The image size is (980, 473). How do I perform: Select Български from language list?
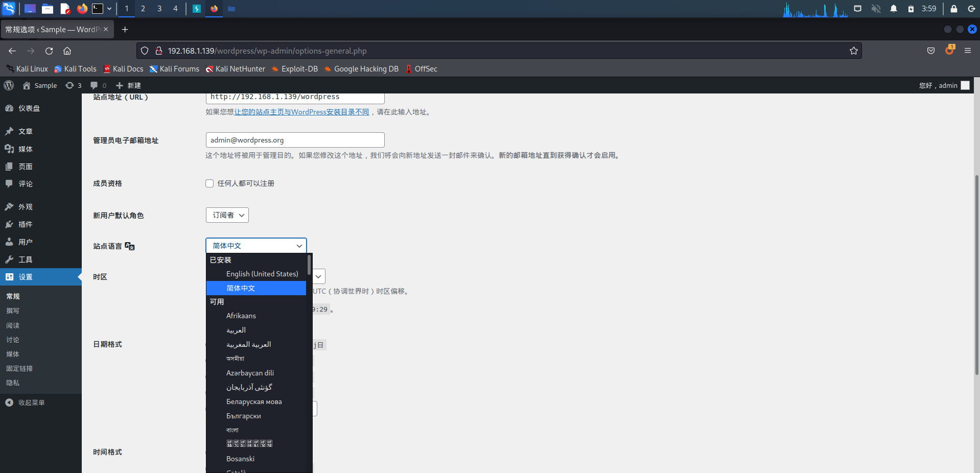pyautogui.click(x=256, y=416)
